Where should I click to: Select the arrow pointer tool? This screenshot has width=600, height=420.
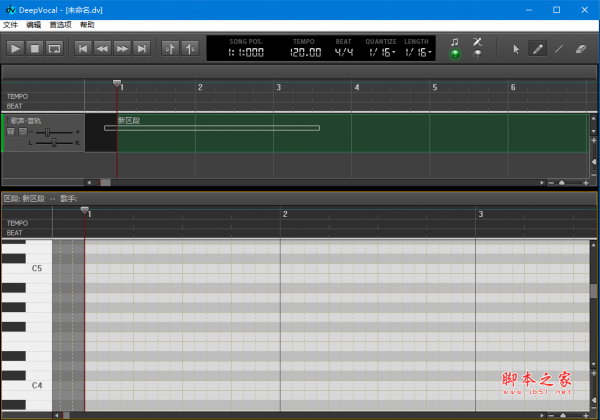516,49
